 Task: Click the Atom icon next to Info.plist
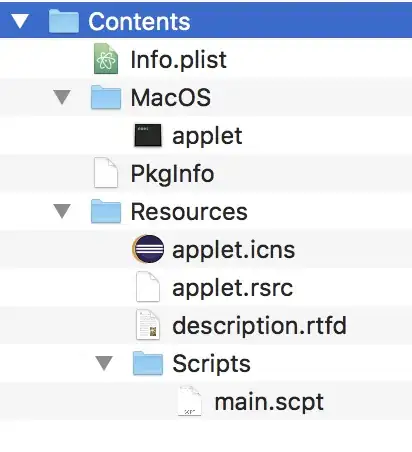click(x=106, y=59)
